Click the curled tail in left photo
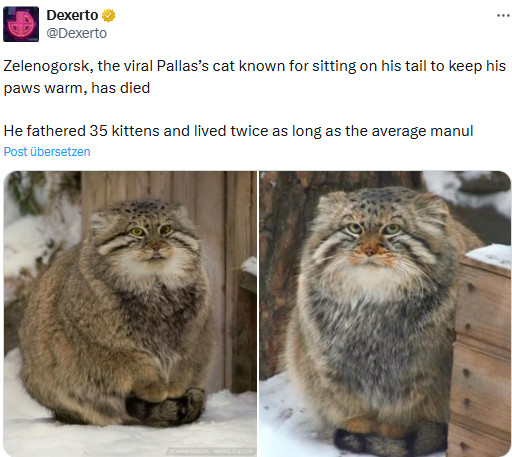The image size is (512, 457). click(166, 408)
